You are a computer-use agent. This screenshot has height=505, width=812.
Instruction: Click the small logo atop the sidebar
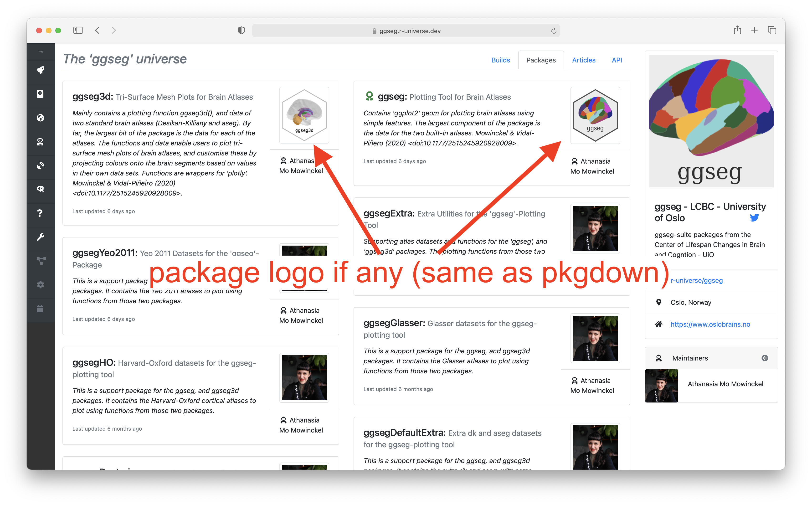(41, 52)
